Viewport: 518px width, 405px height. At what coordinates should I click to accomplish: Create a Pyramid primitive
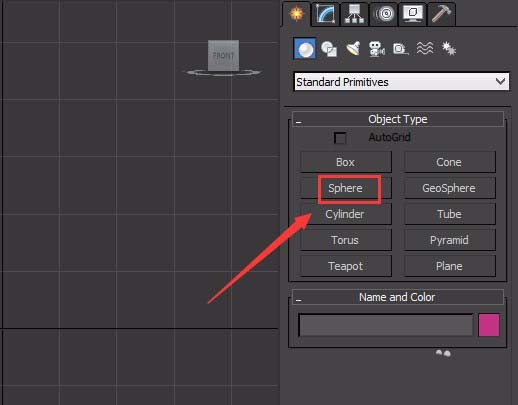click(x=449, y=240)
